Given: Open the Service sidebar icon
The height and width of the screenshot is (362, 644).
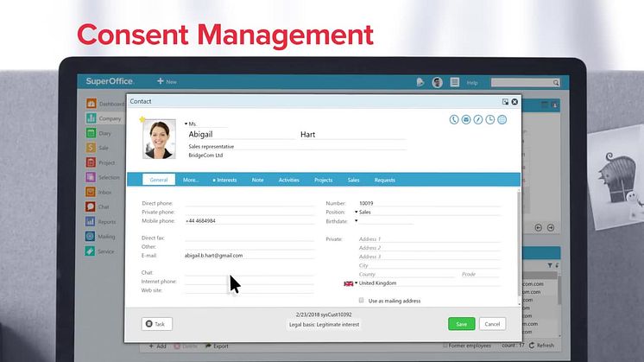Looking at the screenshot, I should (91, 251).
